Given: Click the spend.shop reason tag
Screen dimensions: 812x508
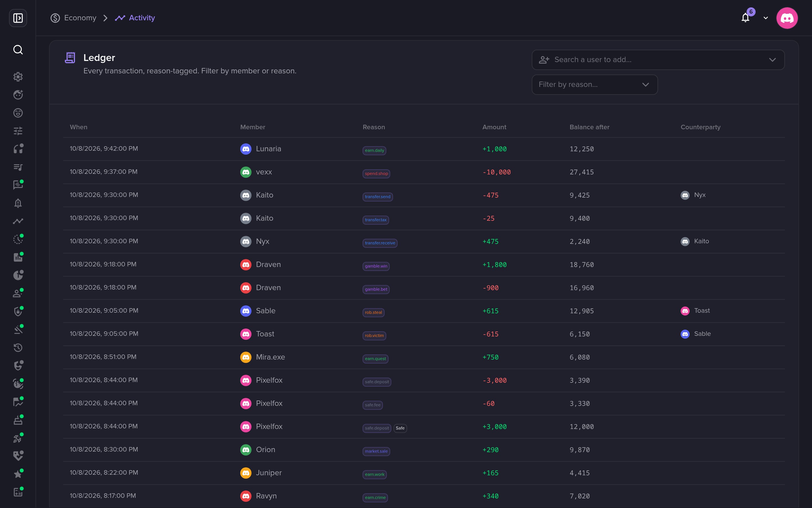Looking at the screenshot, I should point(376,174).
